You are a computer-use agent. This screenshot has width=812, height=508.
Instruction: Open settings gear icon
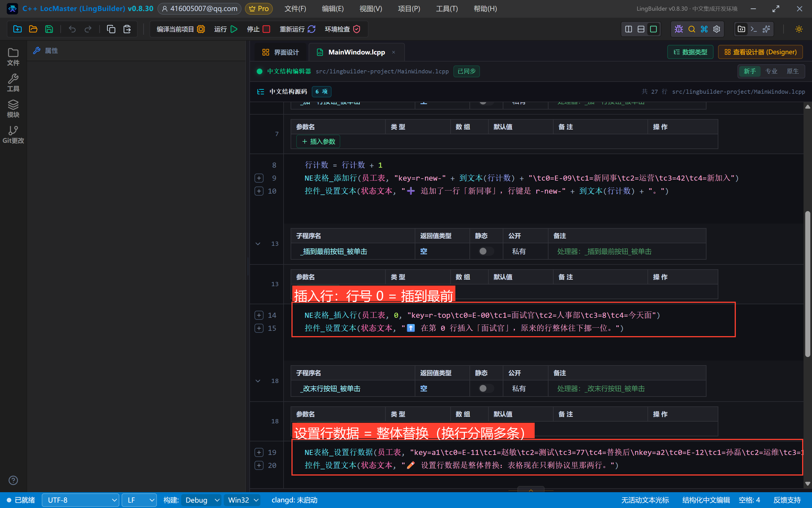[x=717, y=29]
